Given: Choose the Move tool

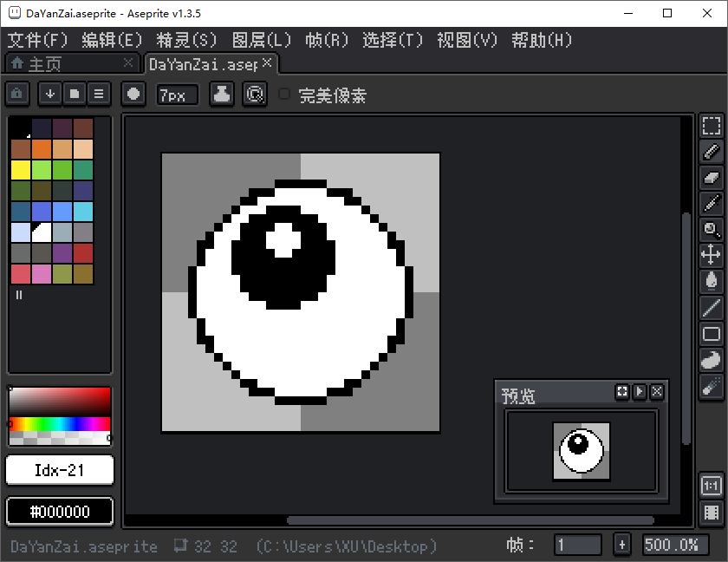Looking at the screenshot, I should coord(711,255).
